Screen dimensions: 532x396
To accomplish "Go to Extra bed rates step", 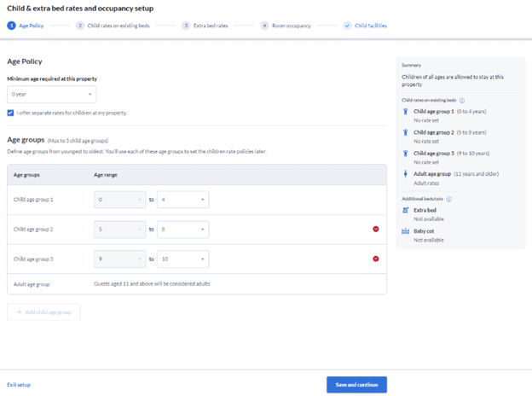I will click(x=205, y=26).
